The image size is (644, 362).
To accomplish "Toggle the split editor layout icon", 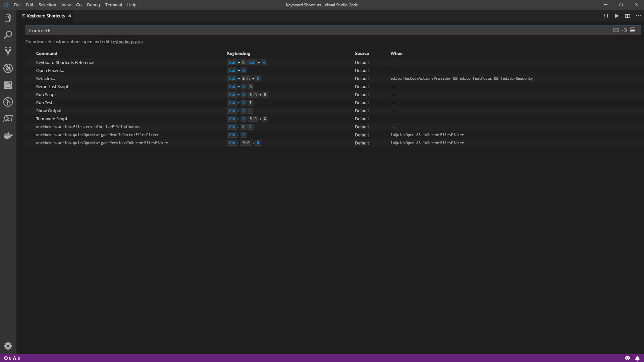I will 627,15.
